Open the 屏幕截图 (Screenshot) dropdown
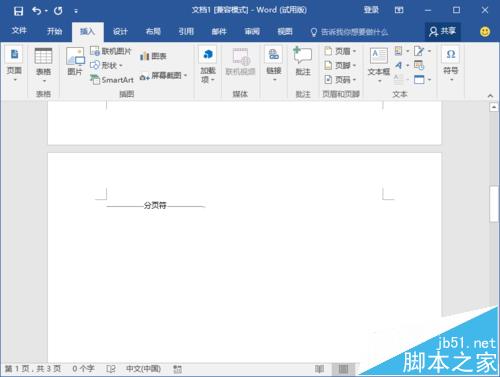 (163, 76)
